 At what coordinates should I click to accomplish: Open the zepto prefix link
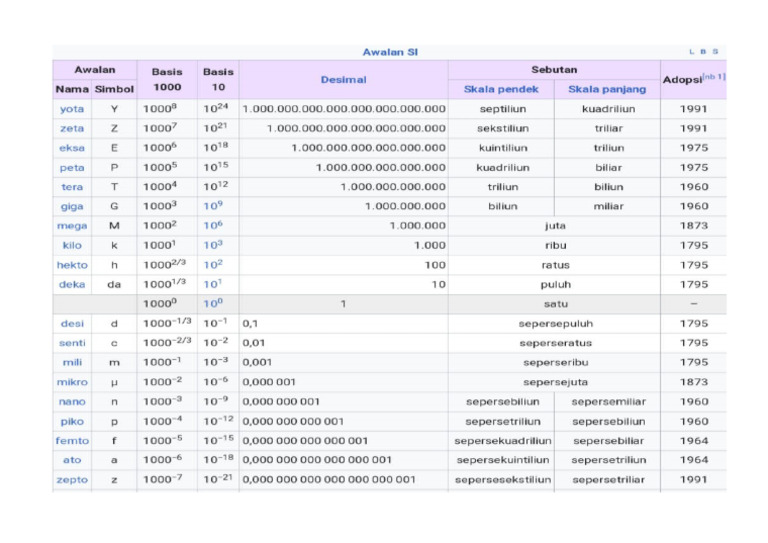click(72, 480)
